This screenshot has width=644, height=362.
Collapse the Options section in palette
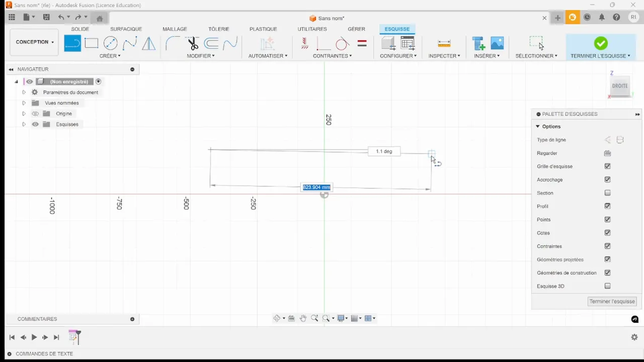point(538,127)
